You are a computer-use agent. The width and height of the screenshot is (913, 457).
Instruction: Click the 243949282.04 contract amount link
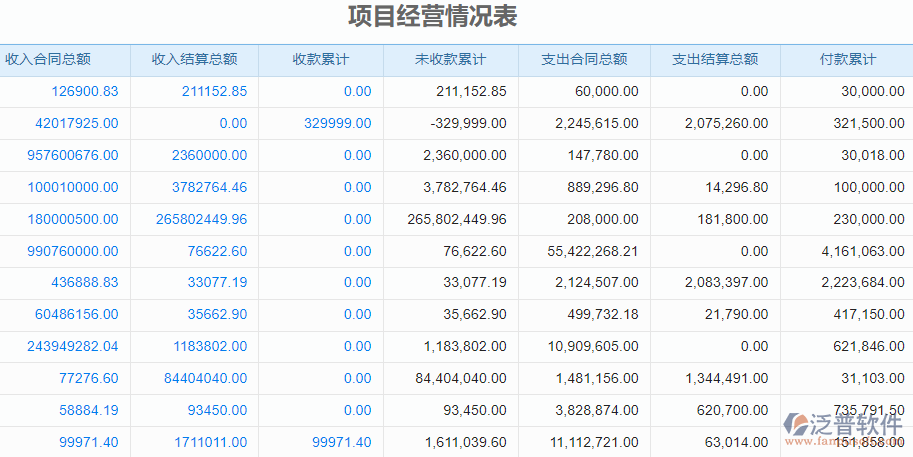tap(73, 347)
